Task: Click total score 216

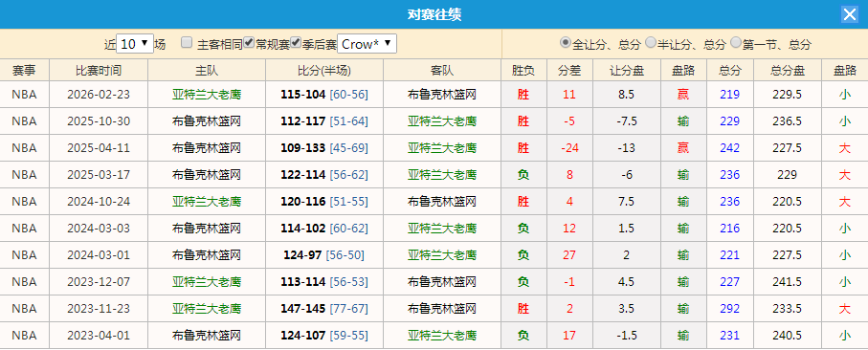Action: pos(729,229)
